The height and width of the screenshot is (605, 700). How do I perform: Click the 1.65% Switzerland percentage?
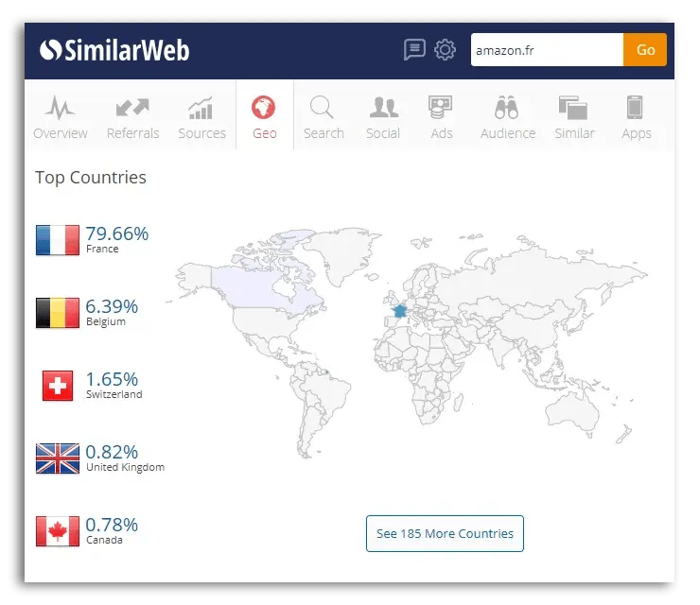112,379
